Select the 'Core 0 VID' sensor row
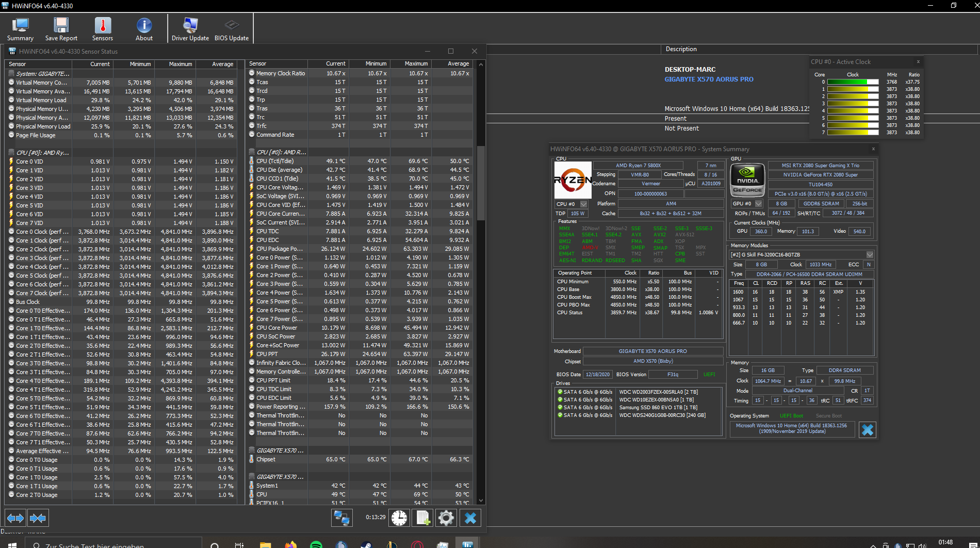 (122, 162)
